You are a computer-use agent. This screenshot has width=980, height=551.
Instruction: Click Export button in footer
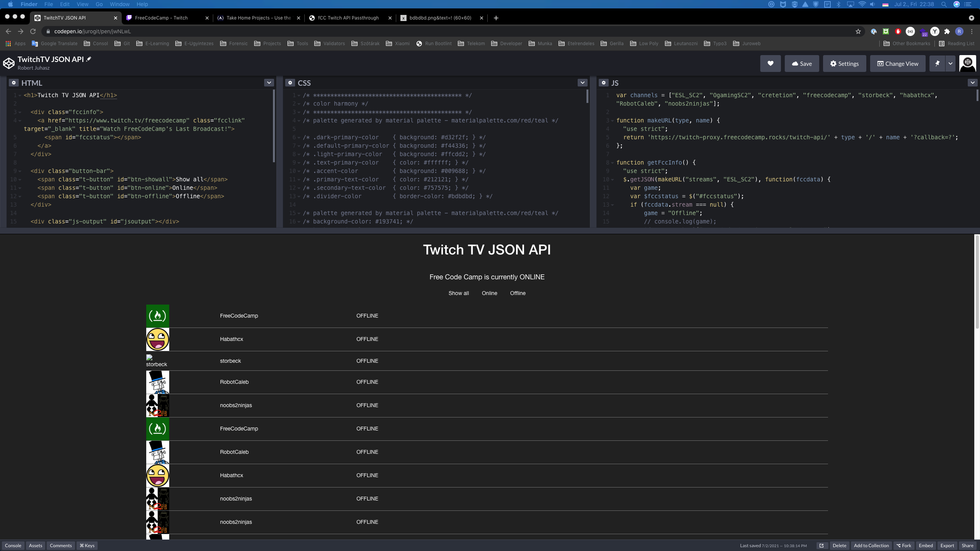pyautogui.click(x=947, y=546)
